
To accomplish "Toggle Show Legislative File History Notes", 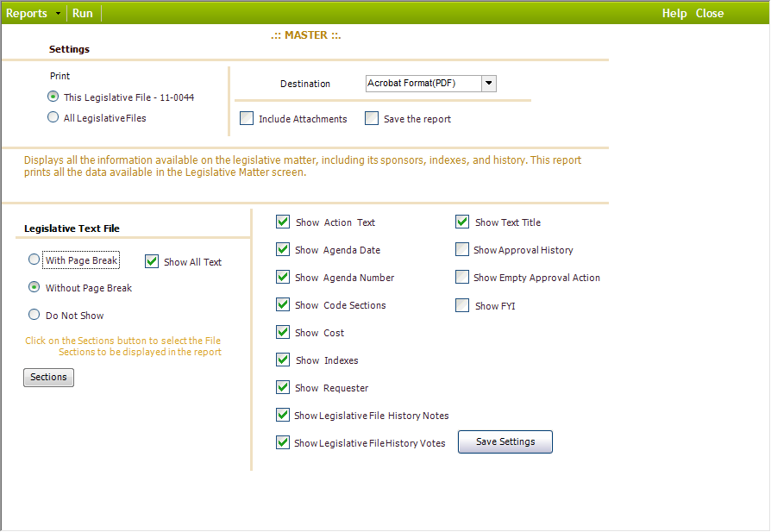I will click(x=283, y=415).
